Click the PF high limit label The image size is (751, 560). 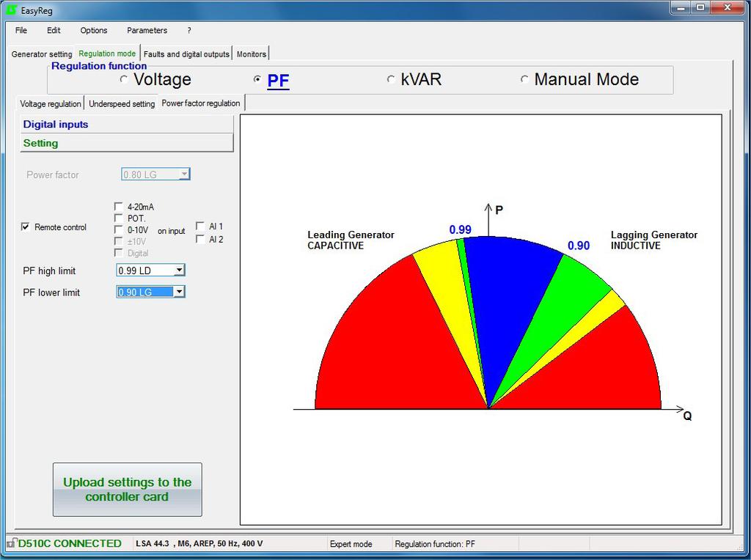coord(49,271)
